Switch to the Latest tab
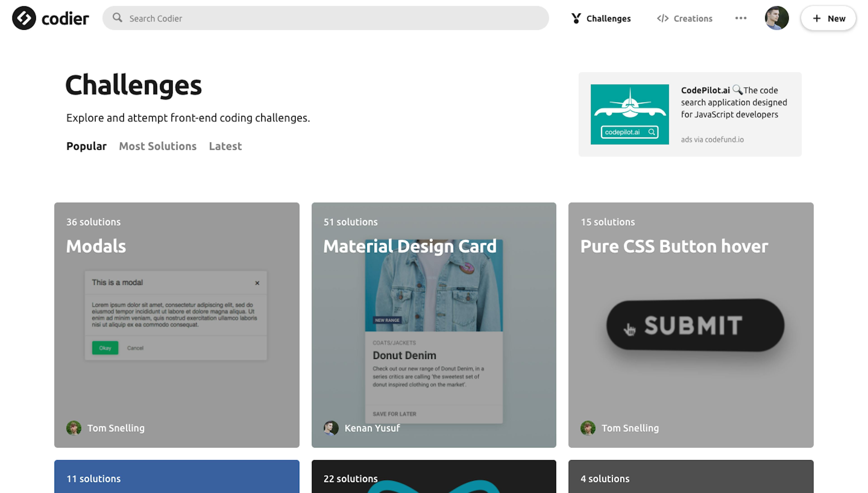Image resolution: width=868 pixels, height=493 pixels. pos(225,146)
